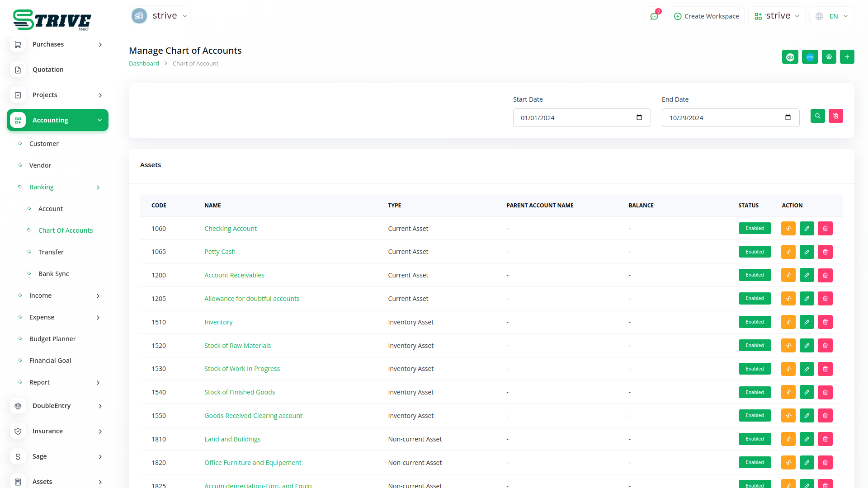Add new account with plus button
Screen dimensions: 868x488
tap(847, 57)
